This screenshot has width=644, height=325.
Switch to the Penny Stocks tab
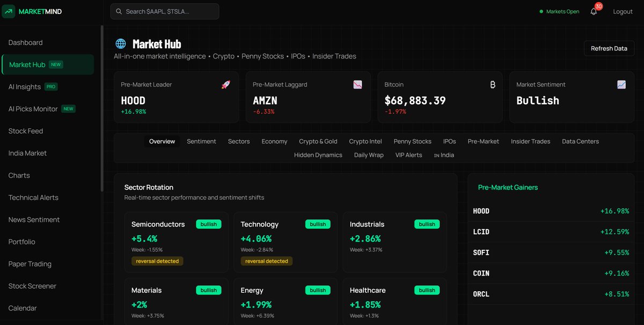pos(412,141)
